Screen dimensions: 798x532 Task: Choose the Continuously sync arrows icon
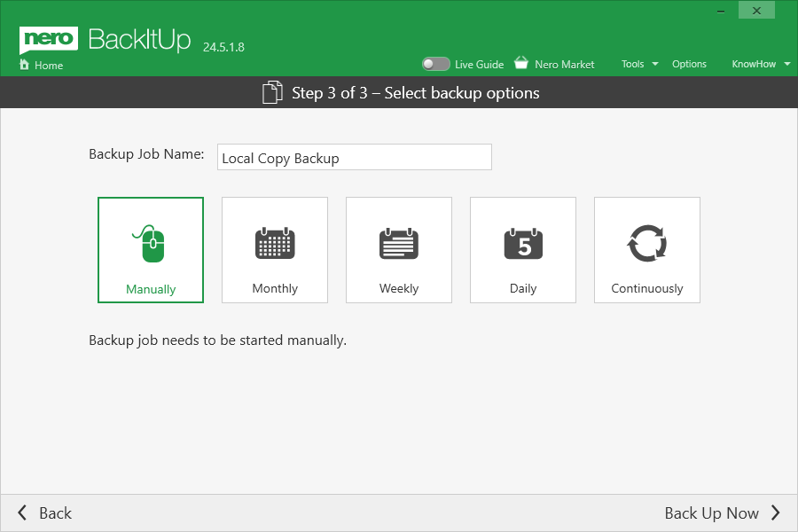pyautogui.click(x=647, y=243)
